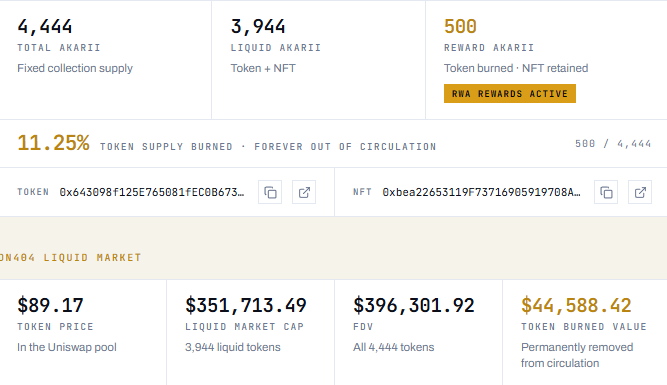Copy the TOKEN contract address
The width and height of the screenshot is (667, 385).
[270, 192]
